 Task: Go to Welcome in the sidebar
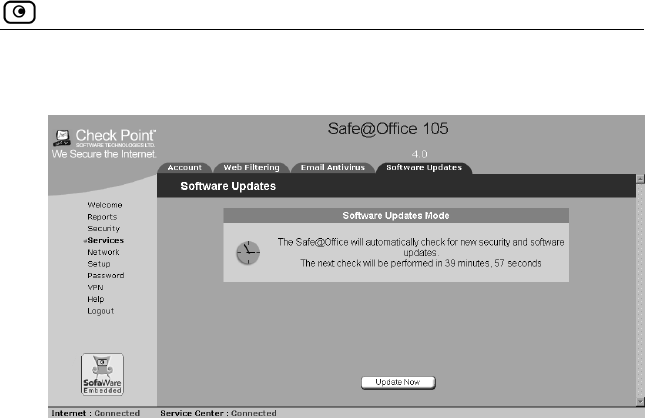(104, 205)
